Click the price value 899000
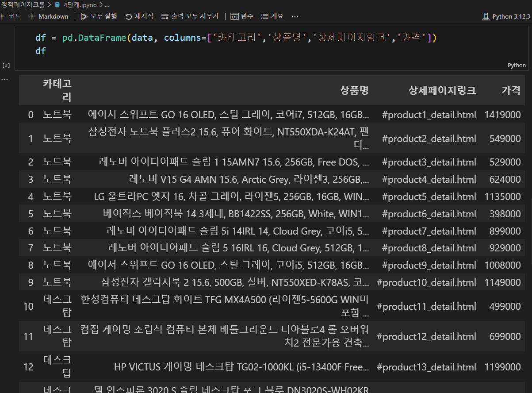 pos(505,231)
